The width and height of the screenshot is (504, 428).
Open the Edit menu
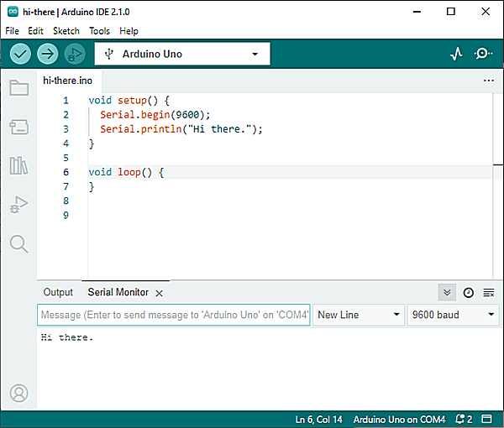coord(35,31)
